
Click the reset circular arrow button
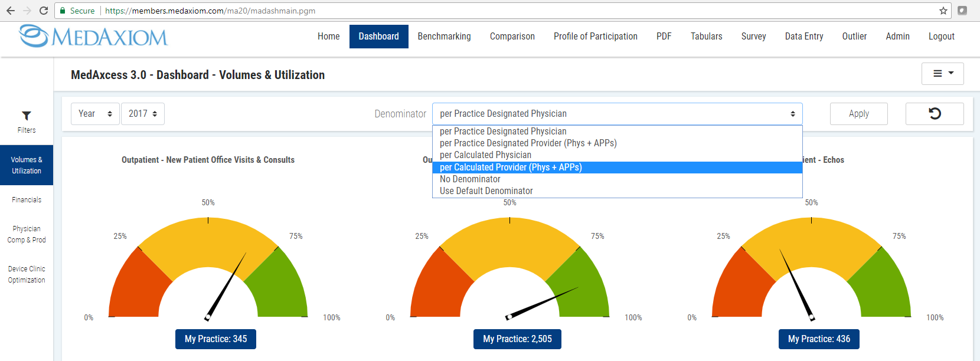coord(934,114)
